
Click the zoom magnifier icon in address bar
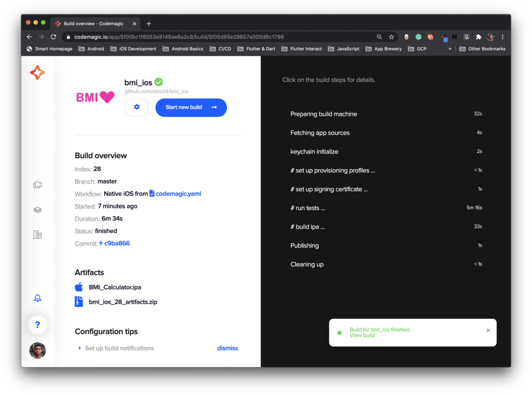click(379, 37)
